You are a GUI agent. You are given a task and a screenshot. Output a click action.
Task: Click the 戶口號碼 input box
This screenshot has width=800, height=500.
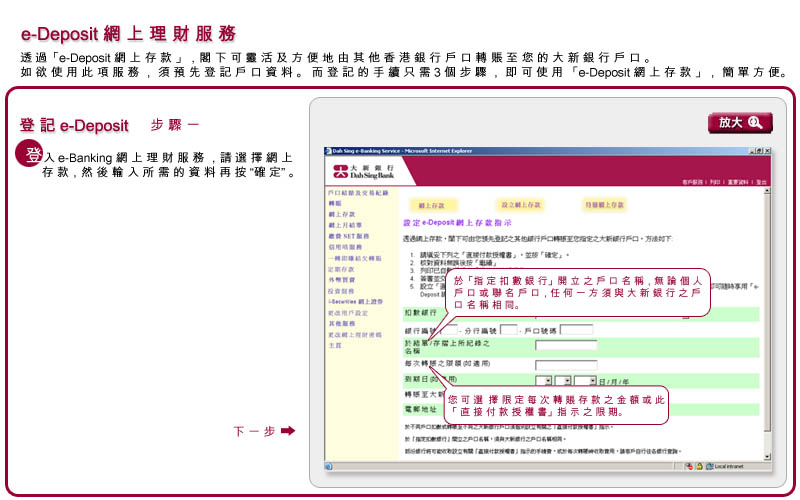coord(577,330)
